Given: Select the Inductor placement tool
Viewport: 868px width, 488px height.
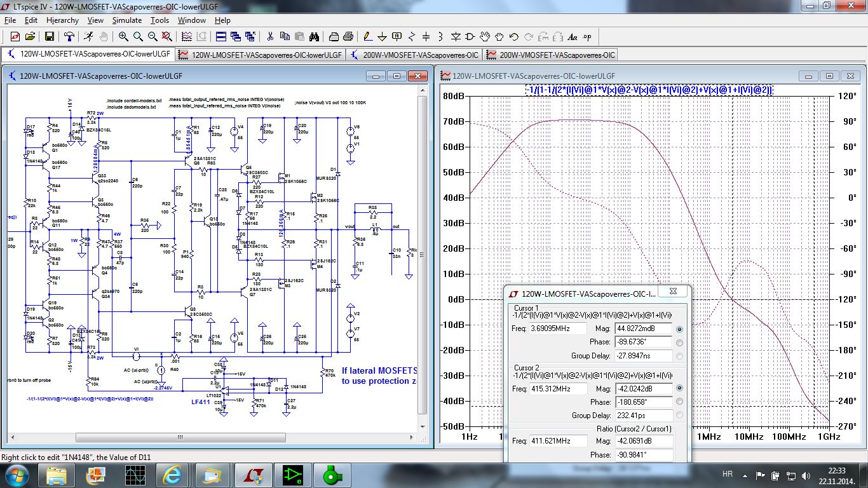Looking at the screenshot, I should coord(441,36).
